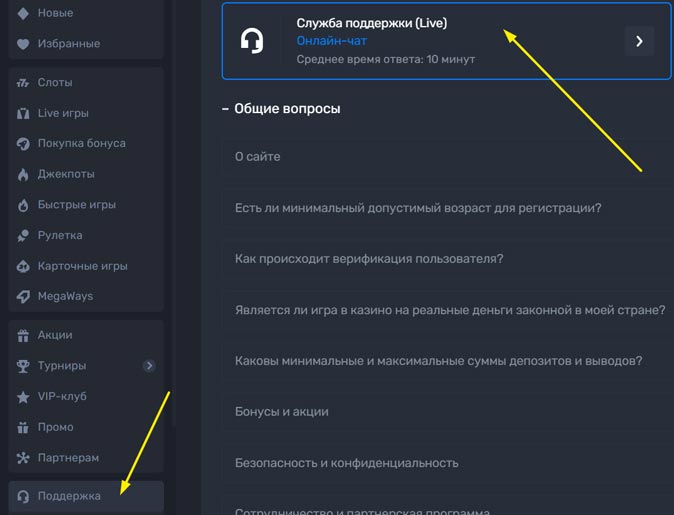Expand the О сайте question
This screenshot has height=515, width=674.
(447, 157)
